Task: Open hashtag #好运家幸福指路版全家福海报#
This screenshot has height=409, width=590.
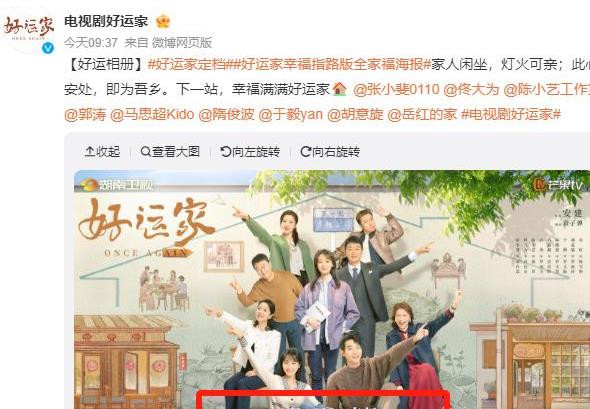Action: (x=328, y=65)
